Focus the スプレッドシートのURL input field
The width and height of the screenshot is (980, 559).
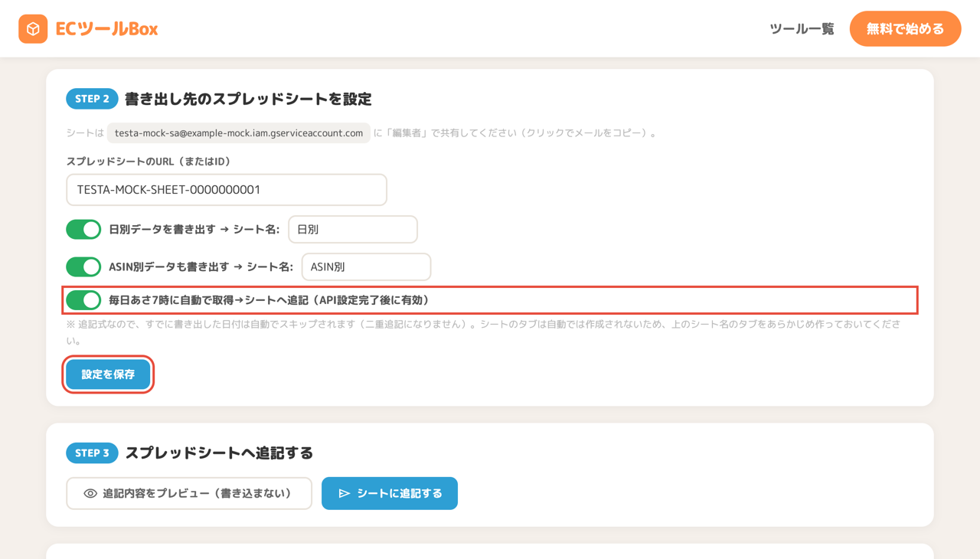tap(227, 190)
